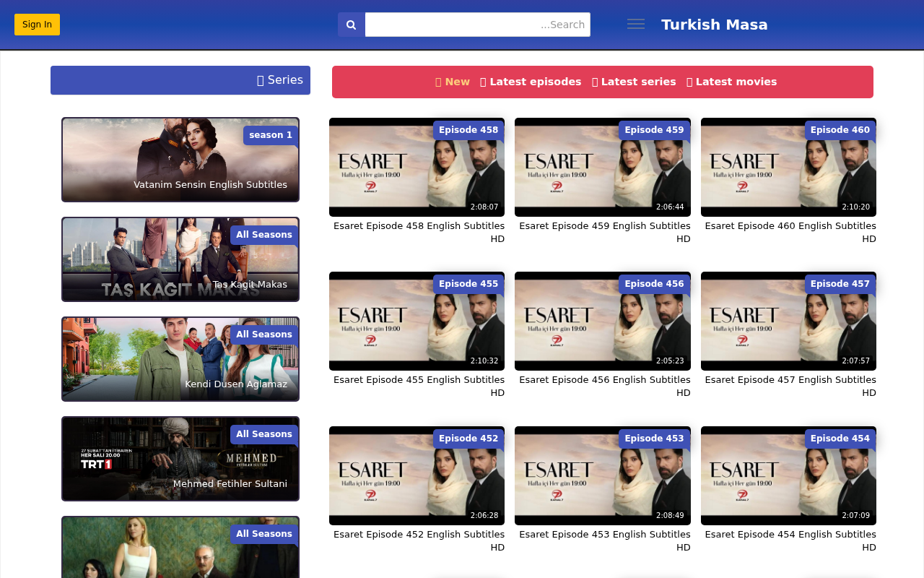This screenshot has height=578, width=924.
Task: Open Esaret Episode 452 thumbnail
Action: (417, 475)
